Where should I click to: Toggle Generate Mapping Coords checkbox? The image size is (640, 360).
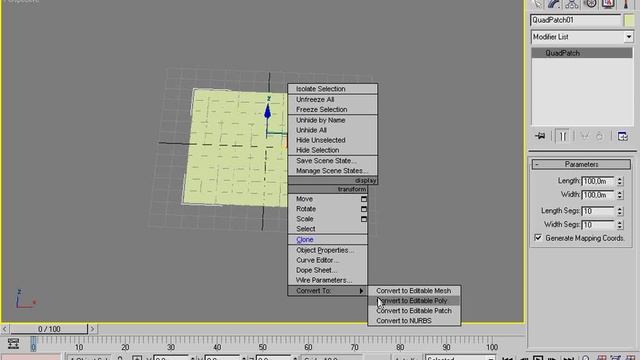538,238
